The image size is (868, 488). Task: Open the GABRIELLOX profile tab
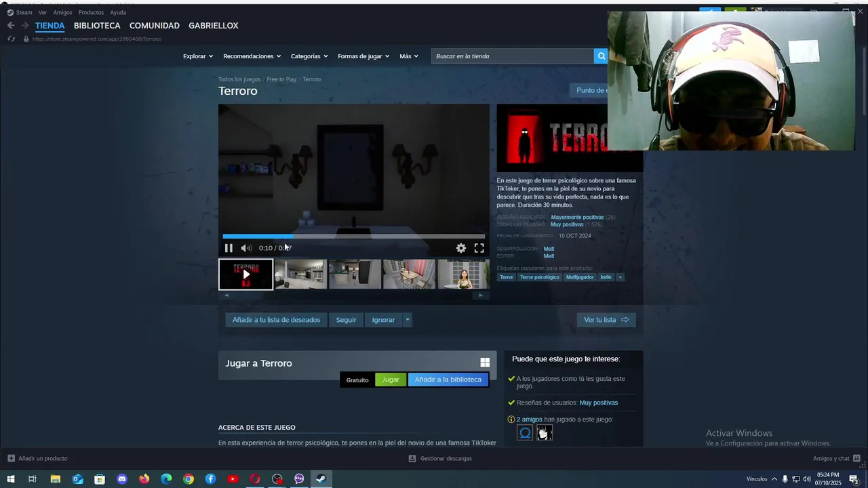pyautogui.click(x=214, y=26)
